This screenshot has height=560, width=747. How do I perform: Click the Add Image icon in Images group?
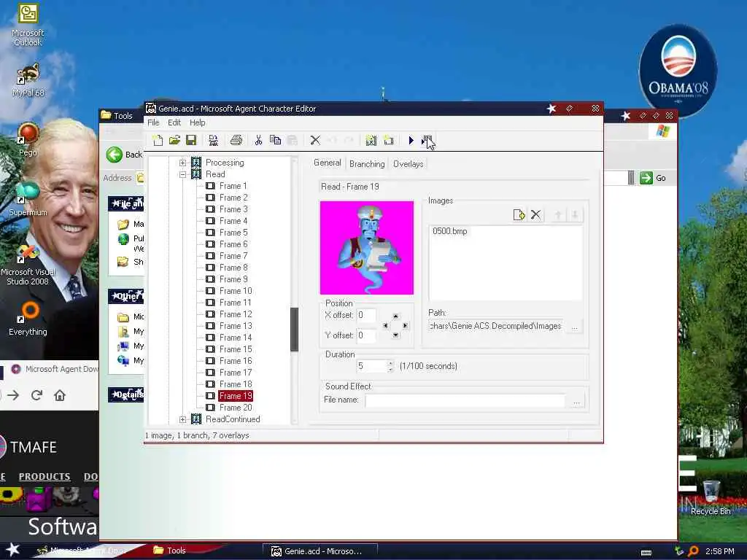click(x=519, y=215)
